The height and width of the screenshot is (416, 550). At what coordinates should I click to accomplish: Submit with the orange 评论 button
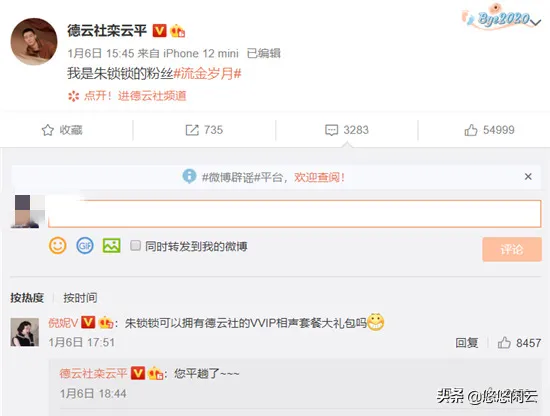(x=512, y=249)
